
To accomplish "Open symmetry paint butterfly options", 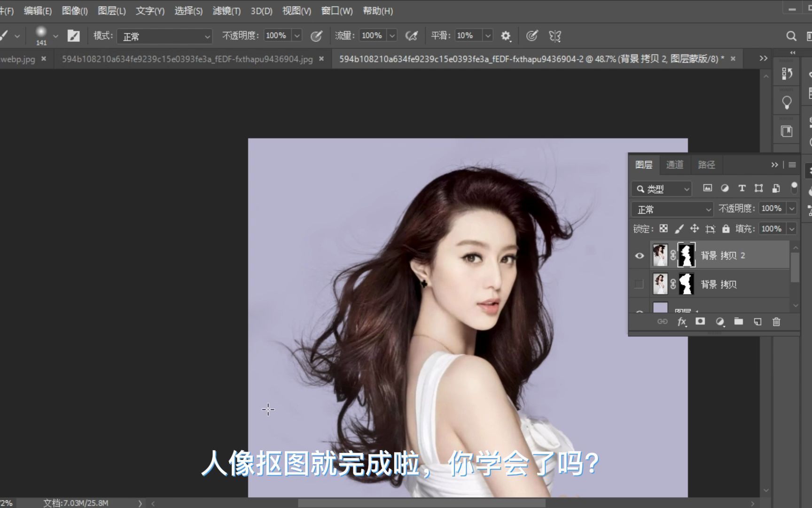I will (555, 36).
